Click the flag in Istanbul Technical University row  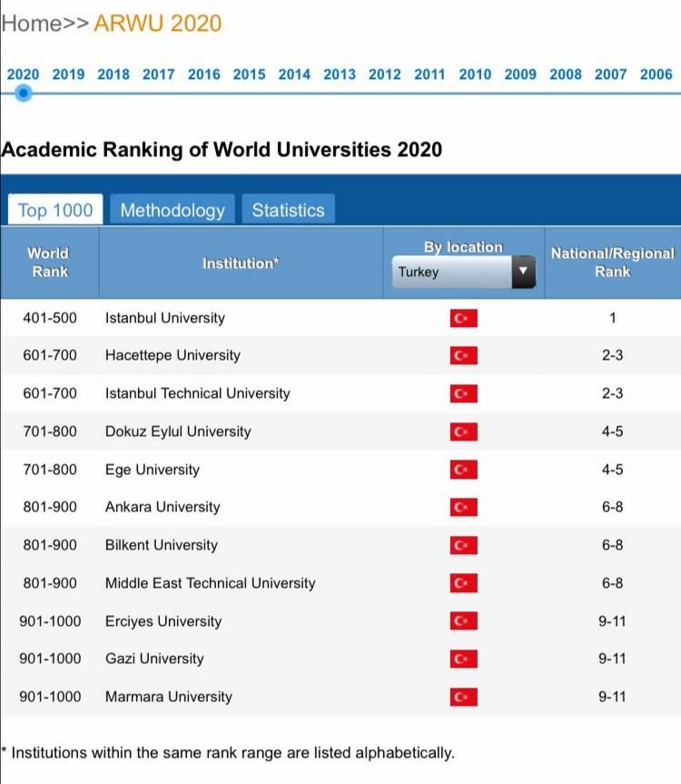[x=463, y=393]
